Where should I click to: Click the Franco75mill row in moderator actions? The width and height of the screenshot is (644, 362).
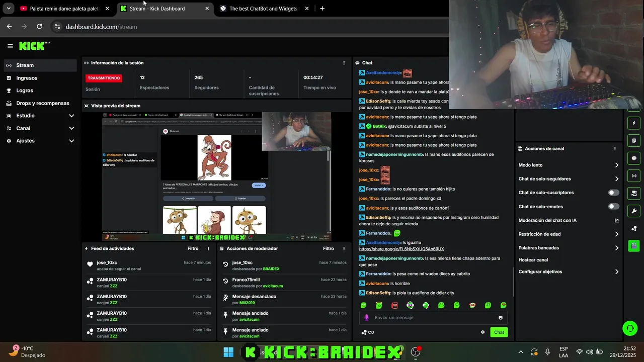(284, 283)
